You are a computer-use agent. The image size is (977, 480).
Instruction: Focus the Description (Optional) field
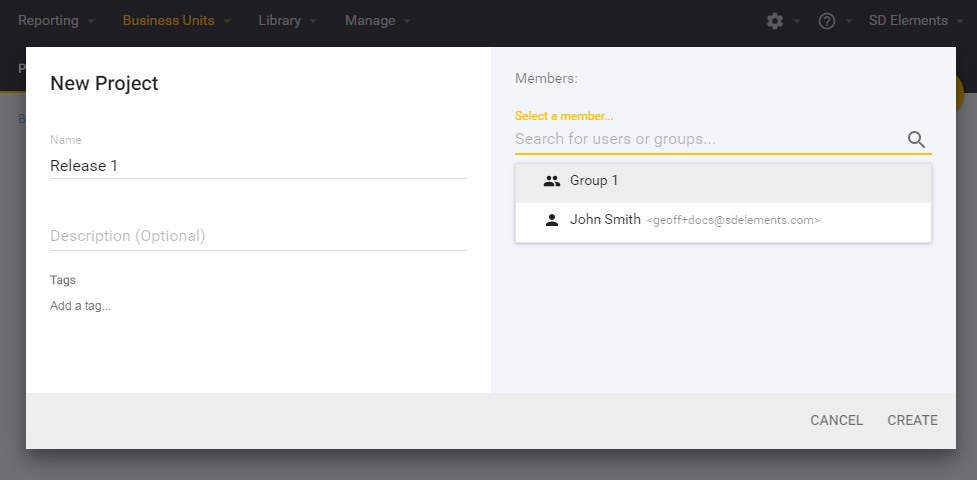[x=258, y=236]
